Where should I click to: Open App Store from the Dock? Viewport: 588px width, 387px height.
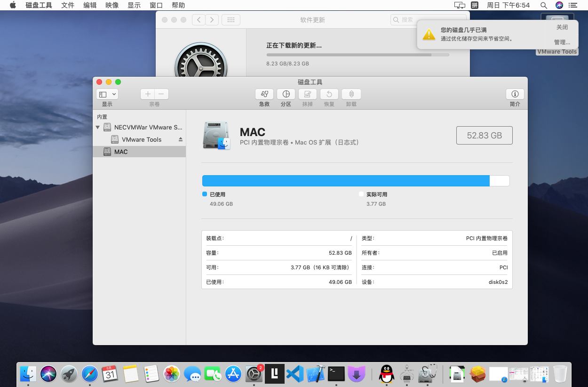click(x=233, y=374)
